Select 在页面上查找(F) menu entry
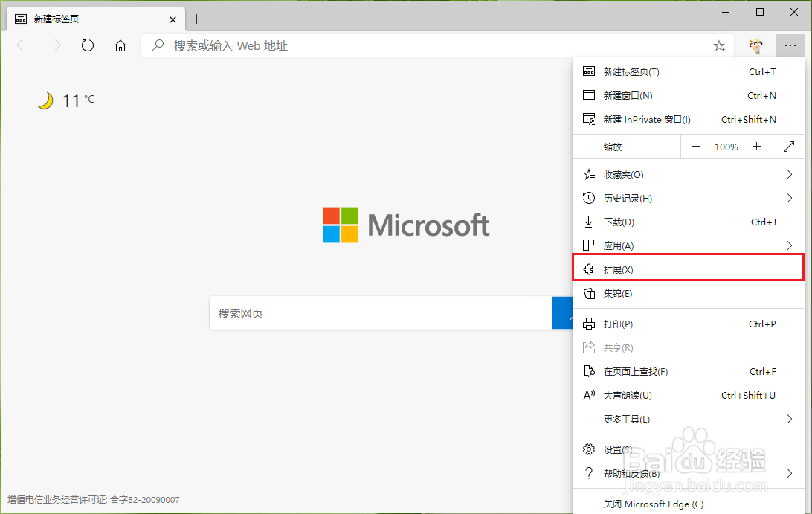Screen dimensions: 812x514 [689, 371]
